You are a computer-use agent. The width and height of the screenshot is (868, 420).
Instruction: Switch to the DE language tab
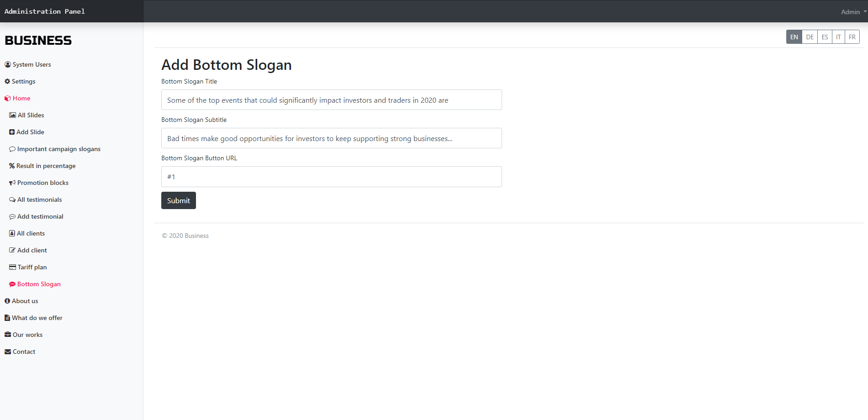click(810, 37)
